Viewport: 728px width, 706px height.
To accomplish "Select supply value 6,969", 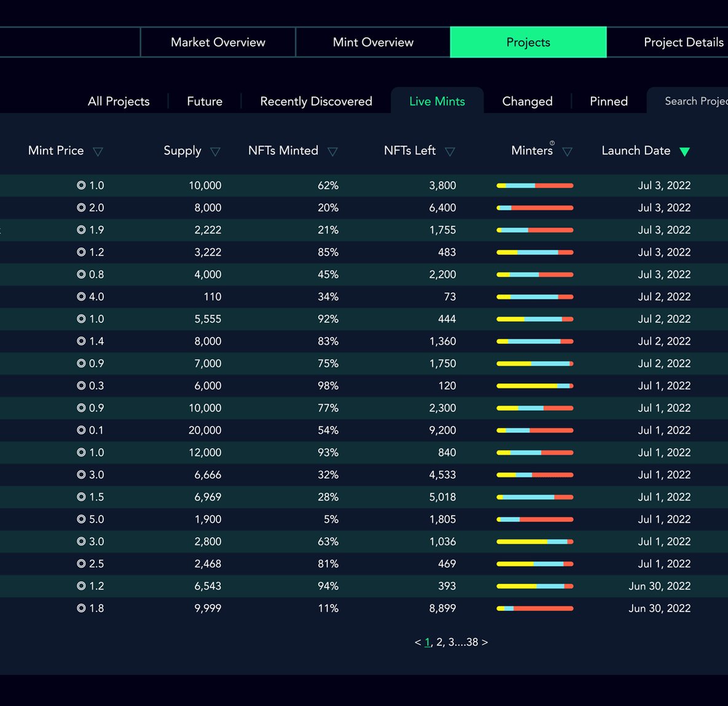I will (208, 497).
